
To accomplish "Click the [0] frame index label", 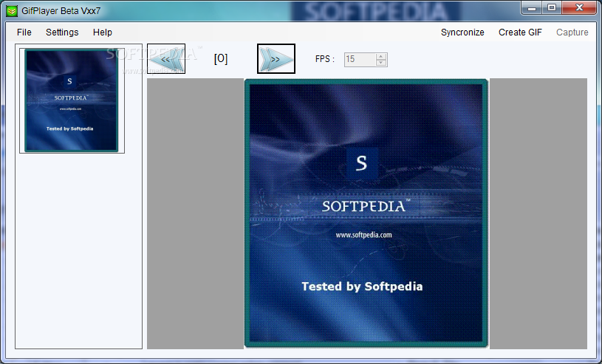I will pos(221,59).
